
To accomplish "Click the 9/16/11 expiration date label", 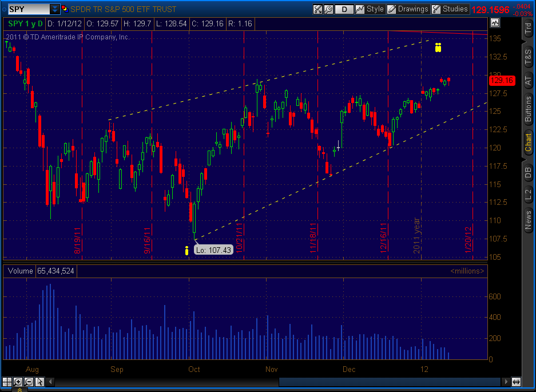I will (148, 240).
